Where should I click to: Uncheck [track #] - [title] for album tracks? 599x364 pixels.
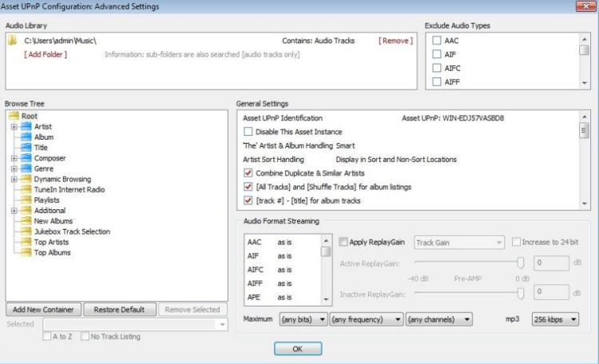point(248,200)
